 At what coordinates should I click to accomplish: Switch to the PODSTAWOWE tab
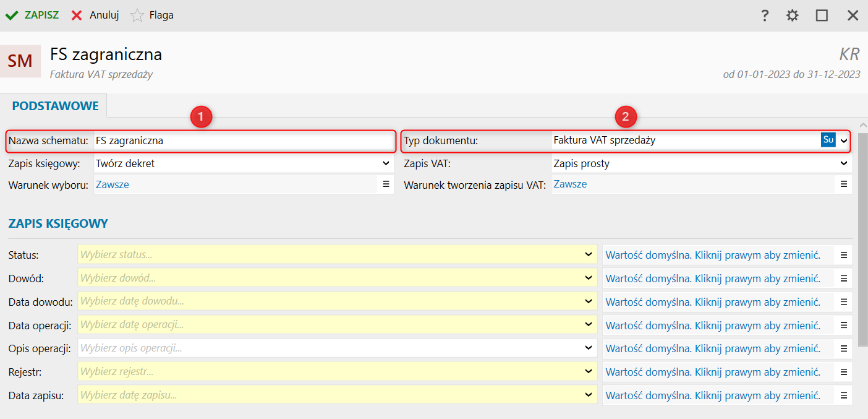pos(56,106)
